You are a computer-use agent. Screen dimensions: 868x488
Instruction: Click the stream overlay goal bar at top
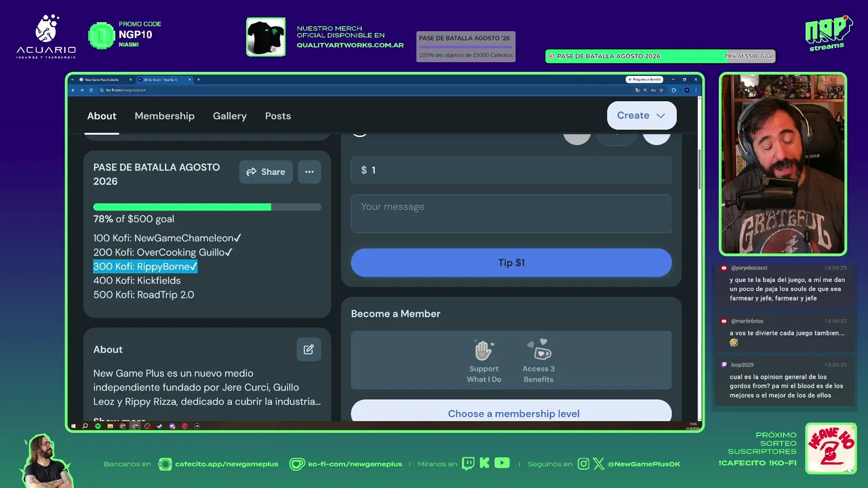(660, 56)
